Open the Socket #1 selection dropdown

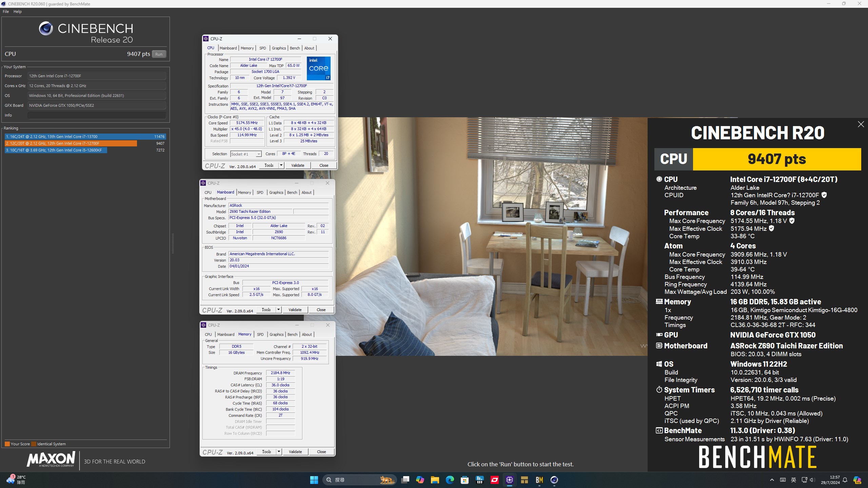[246, 154]
